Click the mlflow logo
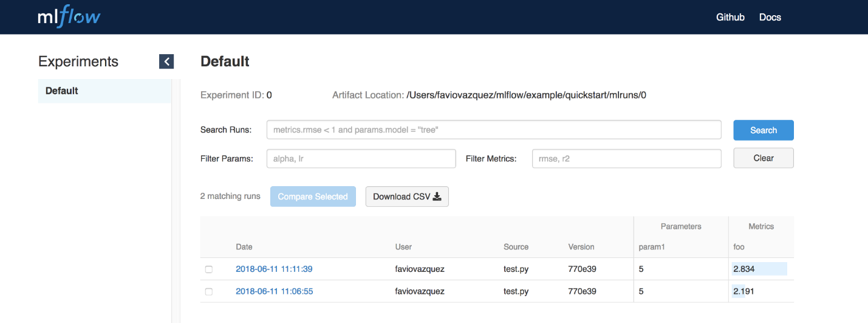868x323 pixels. tap(69, 17)
